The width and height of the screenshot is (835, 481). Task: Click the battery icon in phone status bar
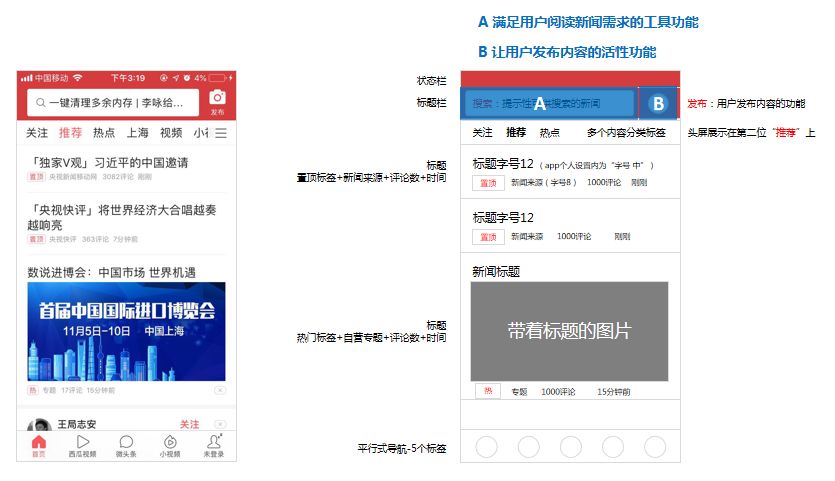coord(217,78)
